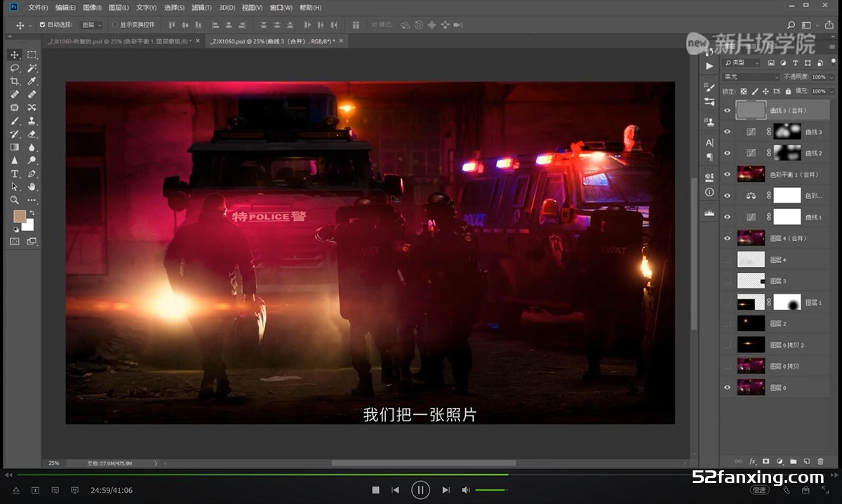
Task: Click the 曲线 3 layer mask thumbnail
Action: [787, 132]
